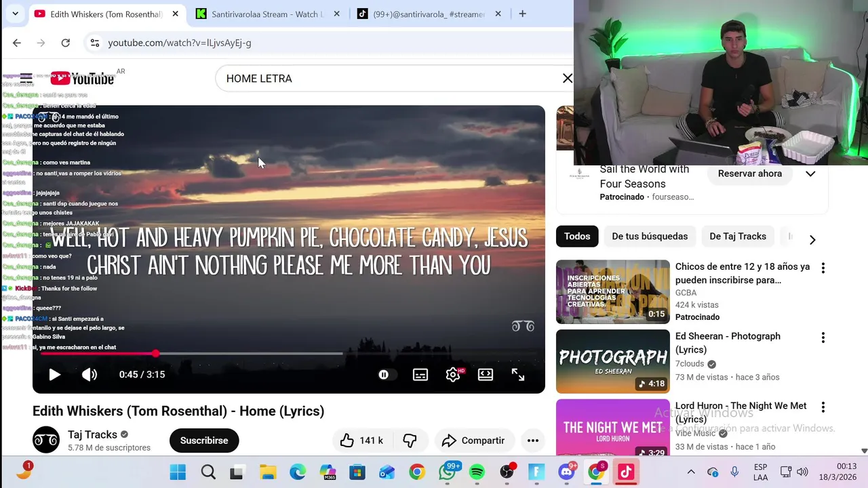Go to the YouTube home logo
This screenshot has height=488, width=868.
82,79
